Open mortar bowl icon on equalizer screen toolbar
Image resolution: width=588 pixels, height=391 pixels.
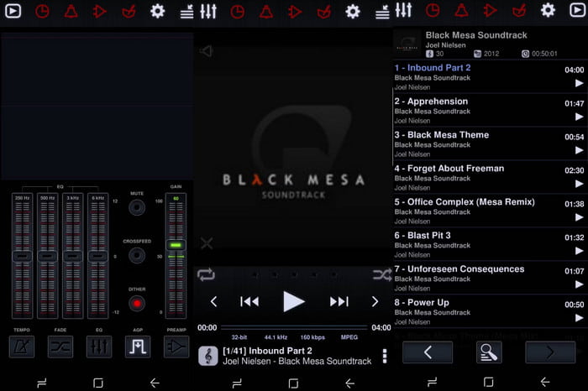click(129, 12)
